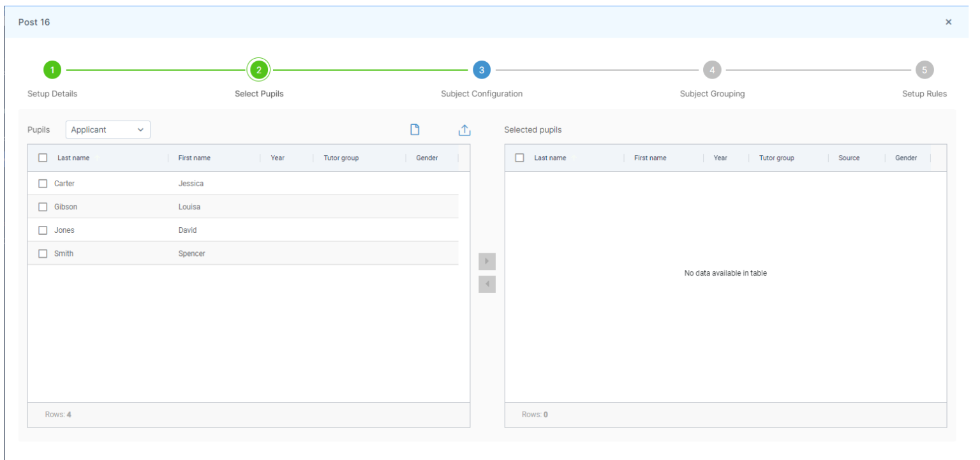The image size is (980, 460).
Task: Check the checkbox for Smith Spencer
Action: 43,253
